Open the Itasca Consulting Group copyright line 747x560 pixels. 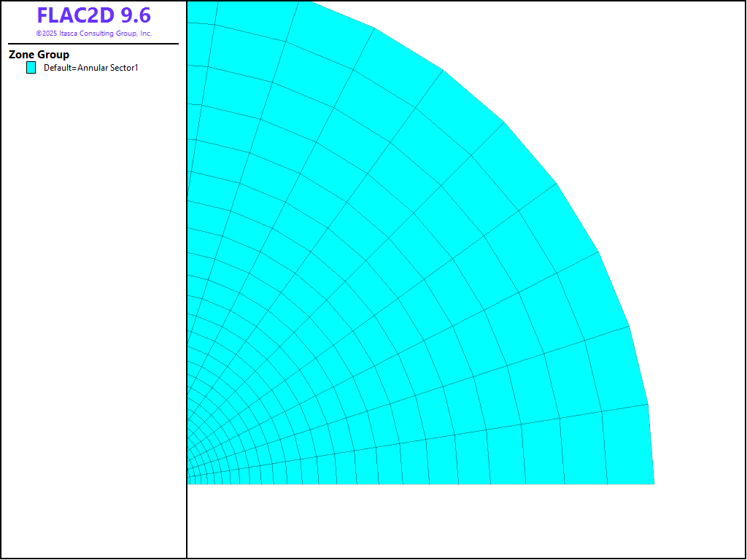(93, 34)
